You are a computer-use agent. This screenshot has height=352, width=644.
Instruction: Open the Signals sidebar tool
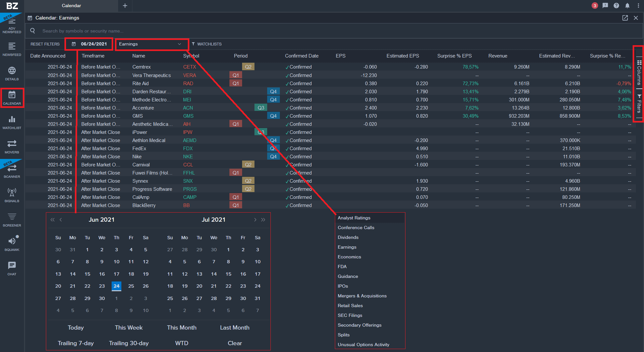coord(12,196)
